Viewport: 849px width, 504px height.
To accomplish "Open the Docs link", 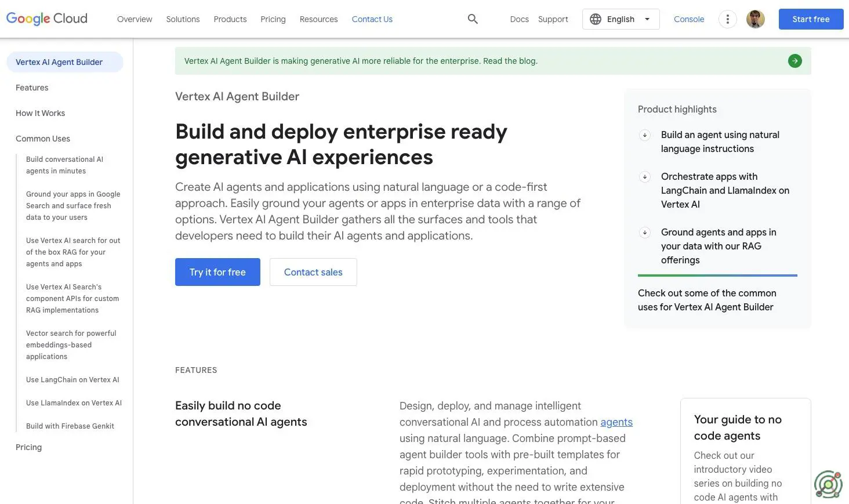I will click(x=520, y=19).
